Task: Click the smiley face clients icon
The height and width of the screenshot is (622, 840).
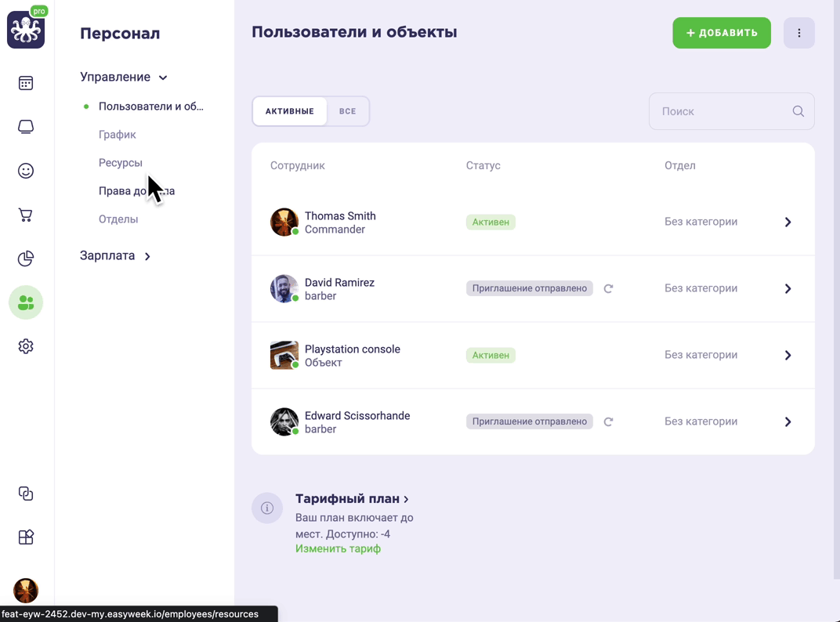Action: click(x=26, y=171)
